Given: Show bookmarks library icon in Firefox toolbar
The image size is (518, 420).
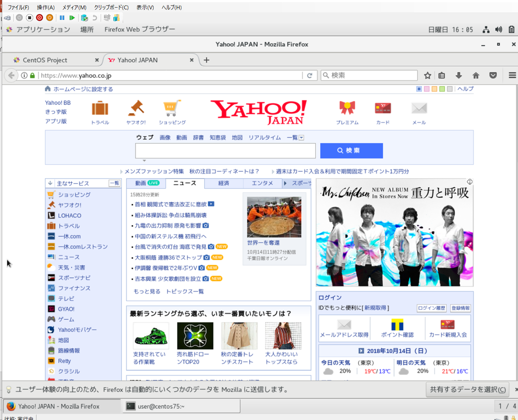Looking at the screenshot, I should (x=442, y=75).
